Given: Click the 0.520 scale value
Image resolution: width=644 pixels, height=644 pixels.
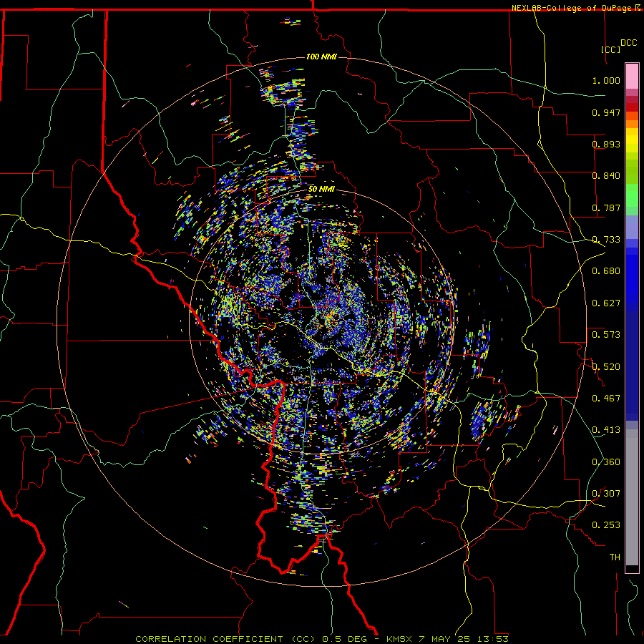Looking at the screenshot, I should point(606,367).
